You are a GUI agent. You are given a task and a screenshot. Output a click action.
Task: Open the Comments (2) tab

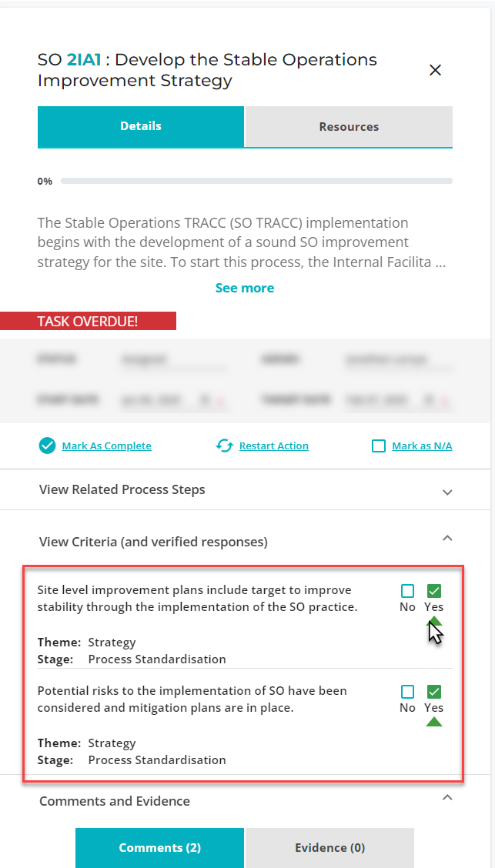tap(159, 847)
